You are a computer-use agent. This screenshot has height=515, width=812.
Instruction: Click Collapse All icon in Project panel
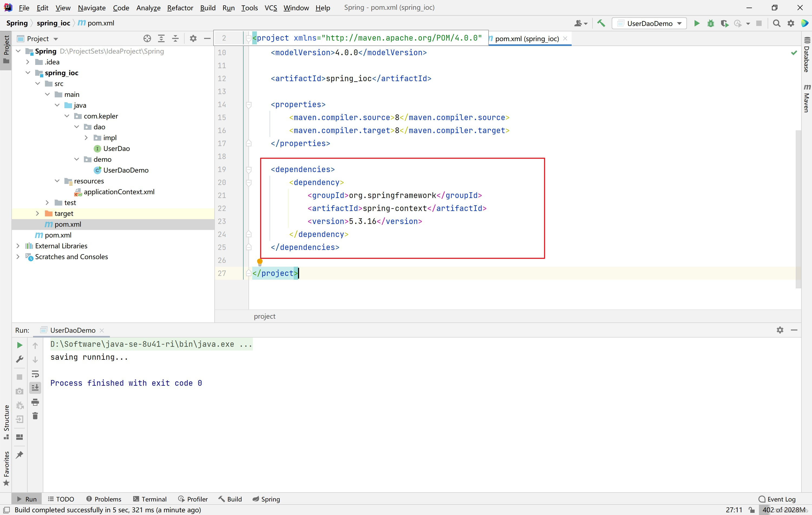pyautogui.click(x=175, y=38)
